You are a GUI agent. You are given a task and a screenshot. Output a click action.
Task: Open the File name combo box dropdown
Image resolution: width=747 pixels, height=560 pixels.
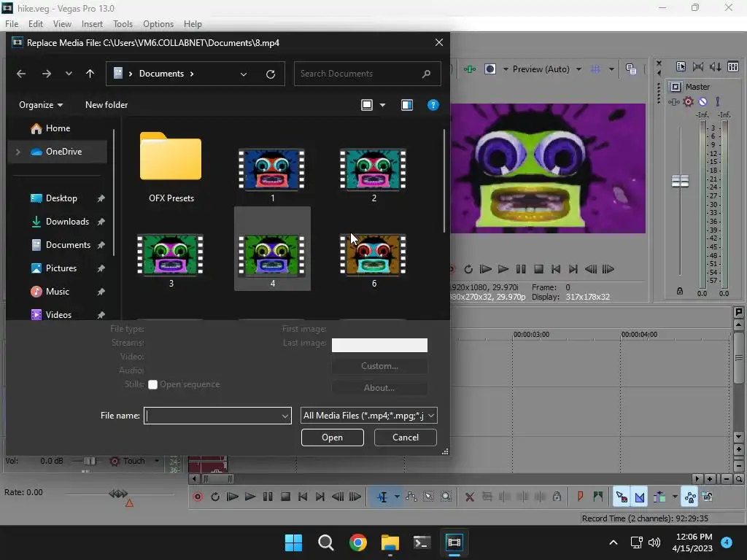[285, 416]
